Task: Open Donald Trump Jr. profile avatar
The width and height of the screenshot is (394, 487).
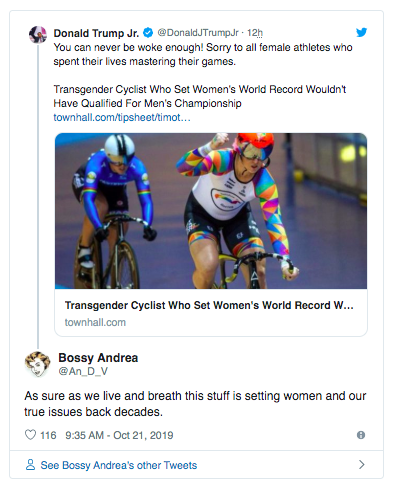Action: pos(38,34)
